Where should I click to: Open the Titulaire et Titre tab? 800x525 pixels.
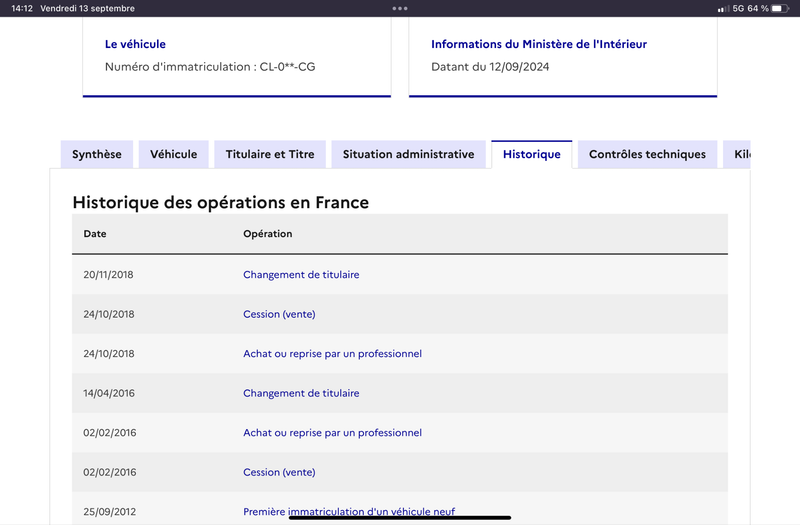click(x=270, y=154)
